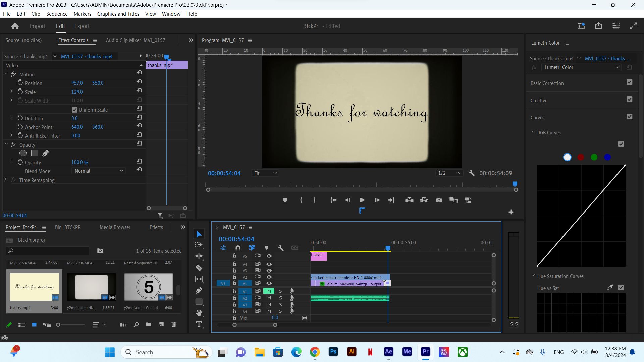644x362 pixels.
Task: Click the Export Frame camera icon
Action: coord(439,200)
